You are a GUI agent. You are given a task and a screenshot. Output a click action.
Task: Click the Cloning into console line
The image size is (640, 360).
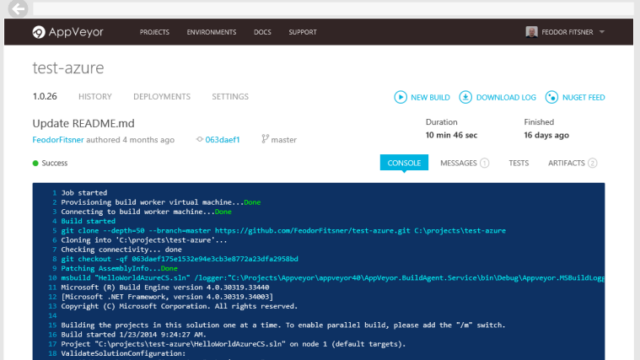[144, 240]
